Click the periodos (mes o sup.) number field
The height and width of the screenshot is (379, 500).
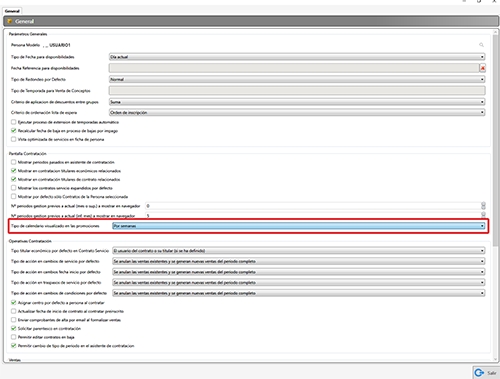[x=313, y=206]
